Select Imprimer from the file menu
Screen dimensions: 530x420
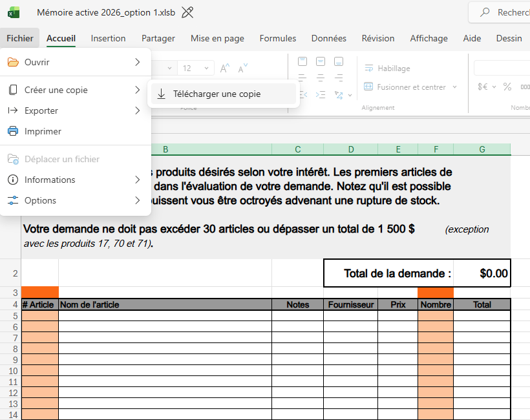pyautogui.click(x=43, y=131)
